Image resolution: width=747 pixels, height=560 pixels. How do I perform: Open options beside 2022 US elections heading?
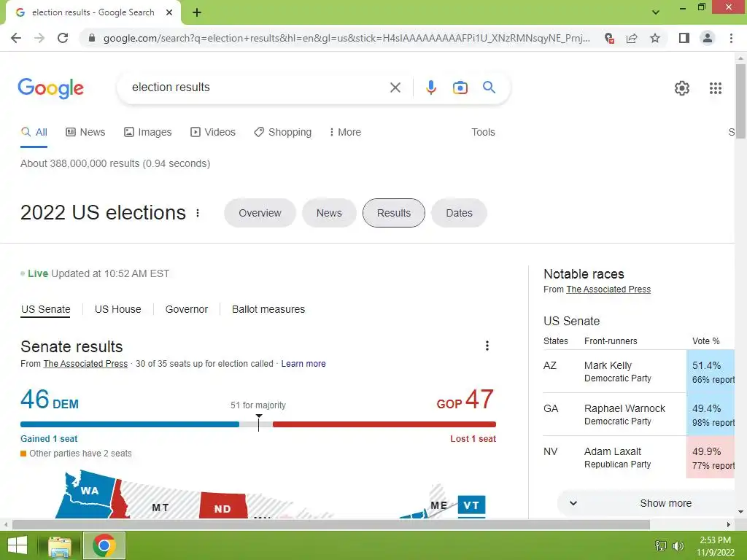click(x=198, y=213)
